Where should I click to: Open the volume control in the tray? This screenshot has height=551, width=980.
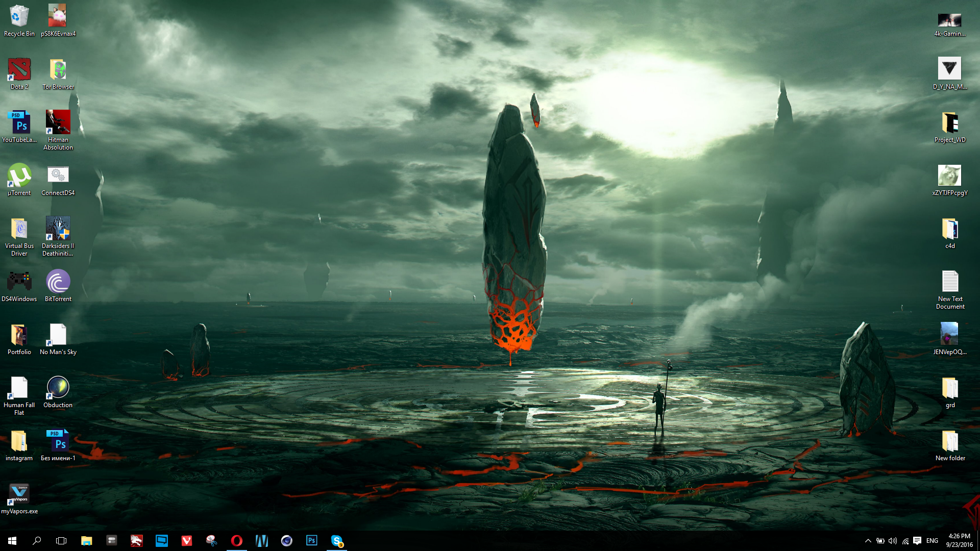point(893,541)
